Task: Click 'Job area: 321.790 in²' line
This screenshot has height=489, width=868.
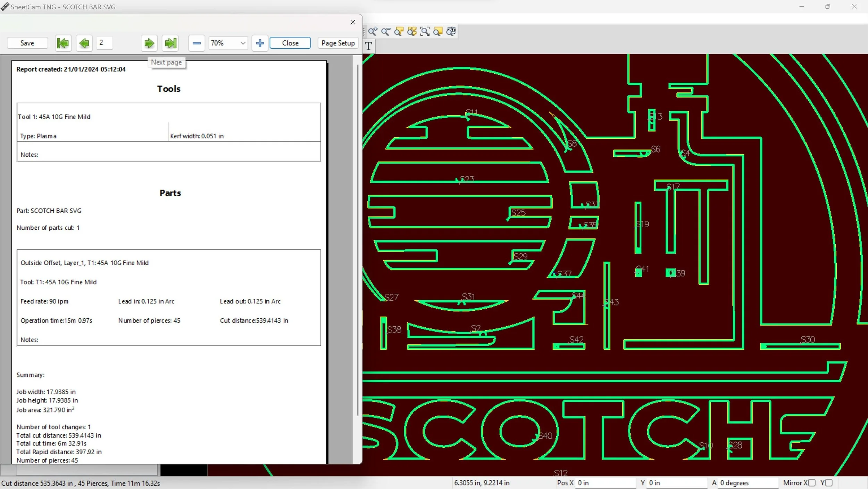Action: [45, 410]
